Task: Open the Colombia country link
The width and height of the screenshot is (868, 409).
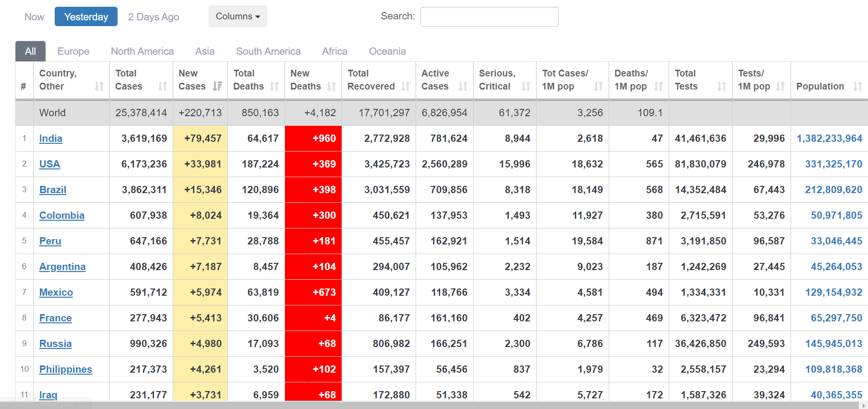Action: pyautogui.click(x=62, y=215)
